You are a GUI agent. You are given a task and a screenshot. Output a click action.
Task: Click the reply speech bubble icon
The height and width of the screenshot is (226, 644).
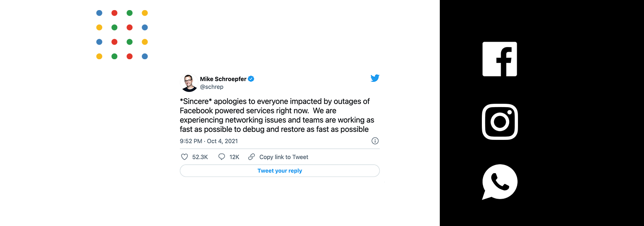pyautogui.click(x=222, y=157)
